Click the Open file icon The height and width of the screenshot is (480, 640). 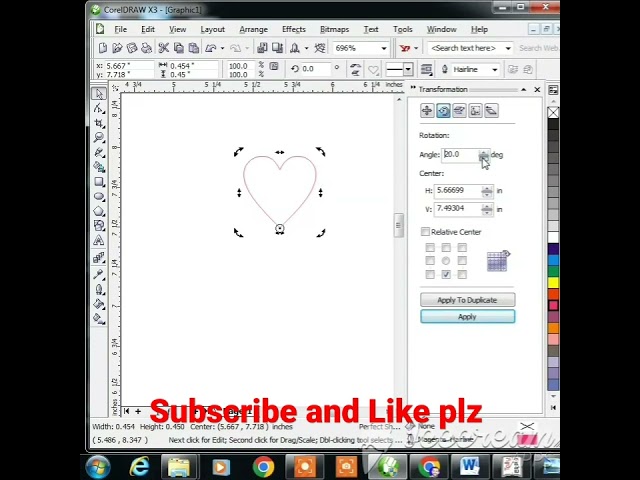[117, 48]
